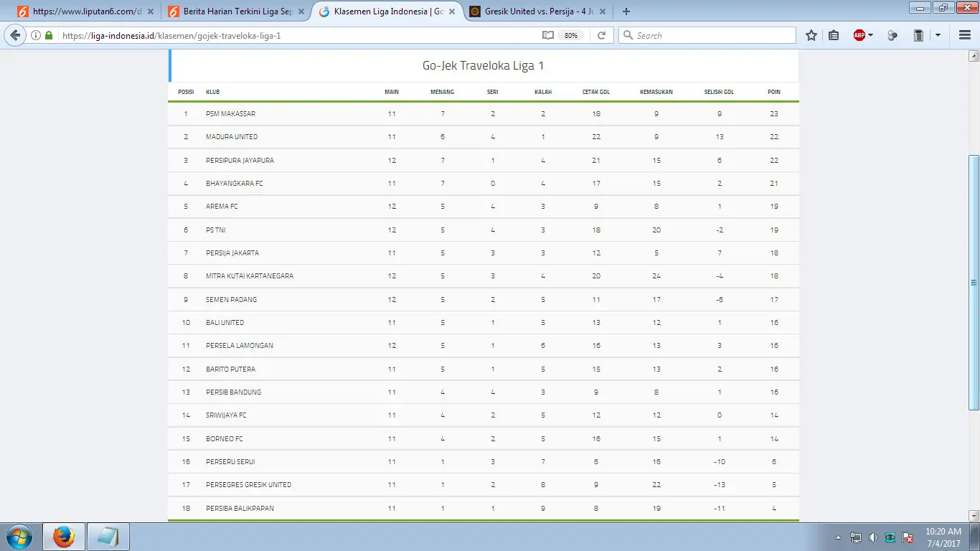Image resolution: width=980 pixels, height=551 pixels.
Task: Show bookmarks list icon
Action: (x=834, y=35)
